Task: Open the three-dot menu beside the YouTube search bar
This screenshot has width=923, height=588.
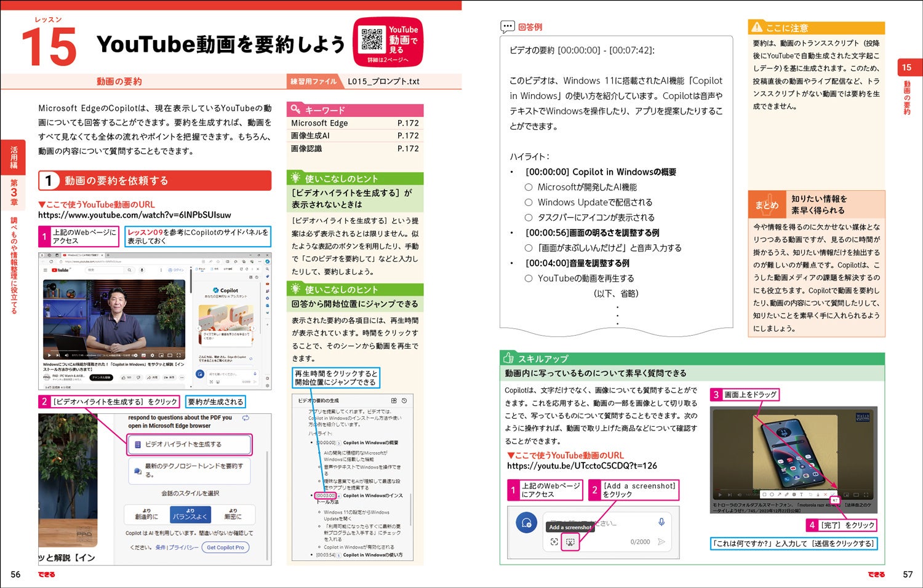Action: (x=161, y=270)
